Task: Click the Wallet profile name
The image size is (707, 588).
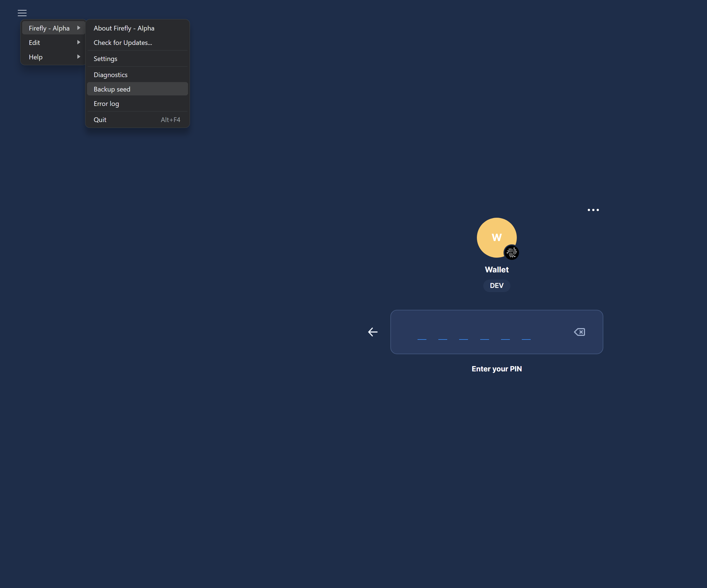Action: (x=497, y=269)
